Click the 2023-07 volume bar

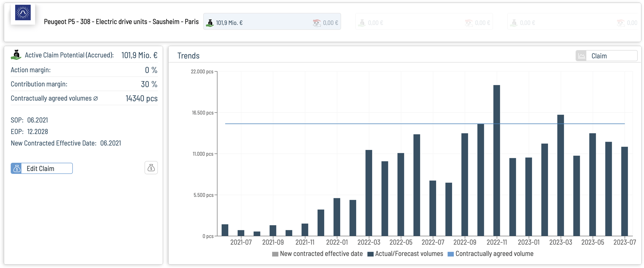point(624,191)
